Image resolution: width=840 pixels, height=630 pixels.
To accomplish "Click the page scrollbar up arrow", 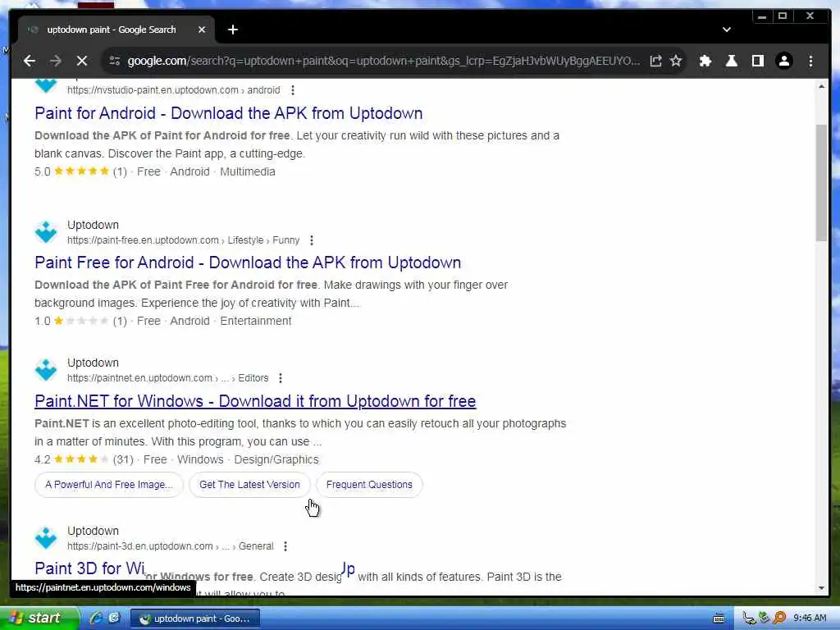I will point(821,86).
